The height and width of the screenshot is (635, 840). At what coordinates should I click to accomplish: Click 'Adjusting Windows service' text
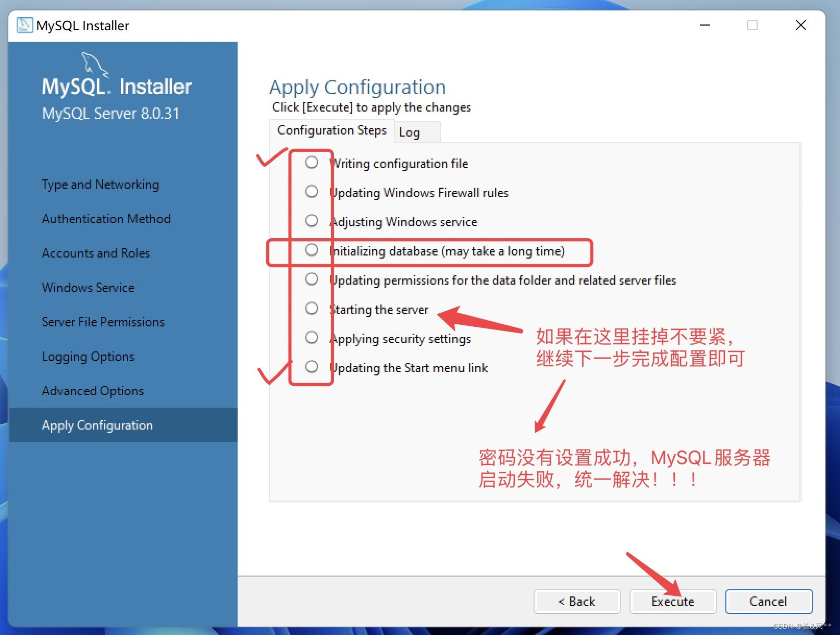403,222
